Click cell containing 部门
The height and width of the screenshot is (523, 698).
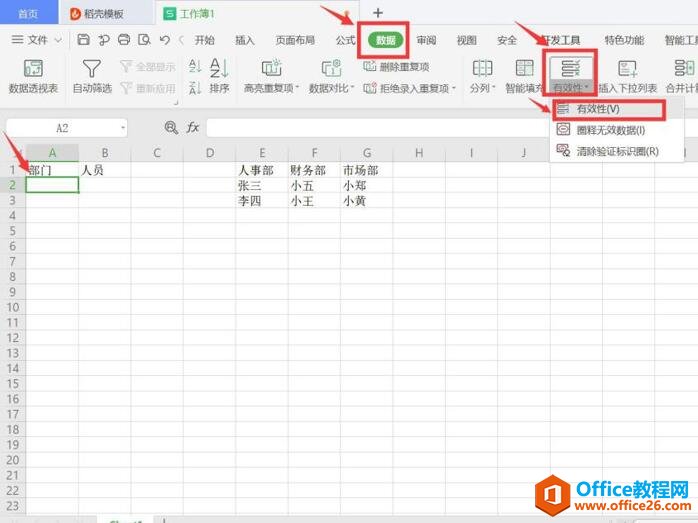point(53,170)
